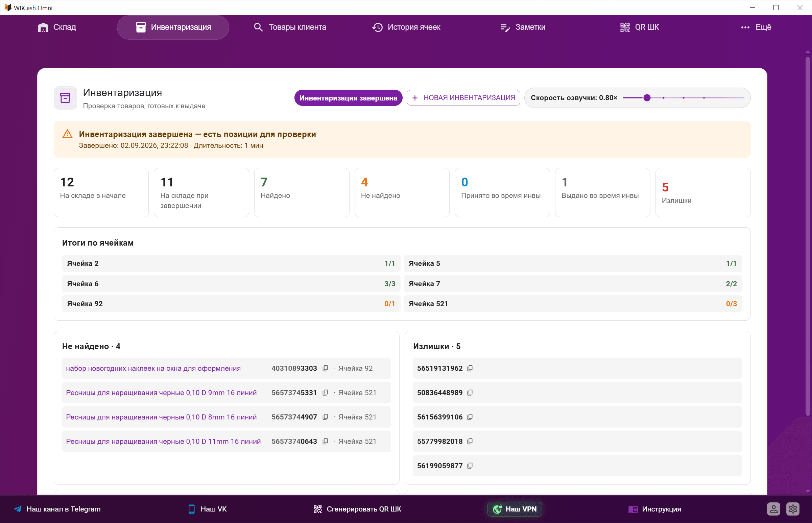Start НОВАЯ ИНВЕНТАРИЗАЦИЯ
The width and height of the screenshot is (812, 523).
point(463,98)
